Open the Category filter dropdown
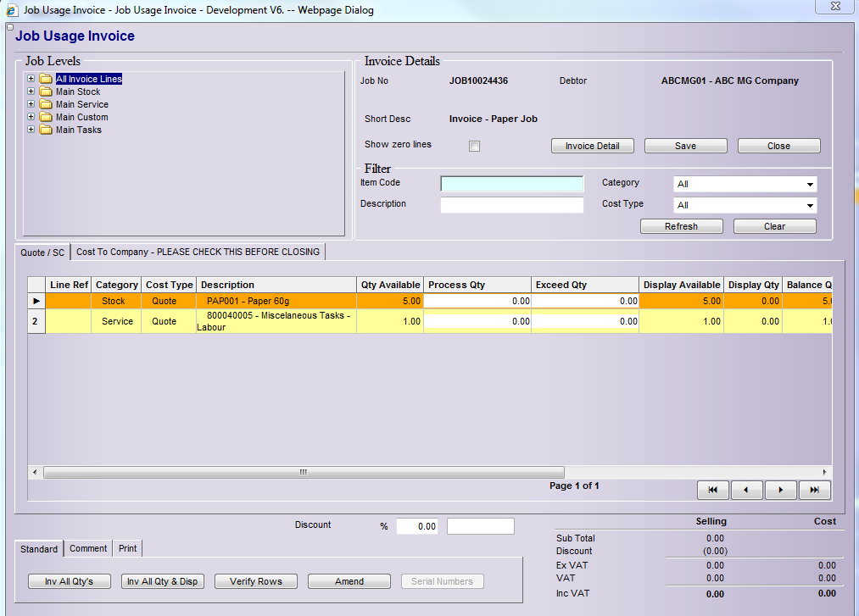859x616 pixels. click(810, 184)
